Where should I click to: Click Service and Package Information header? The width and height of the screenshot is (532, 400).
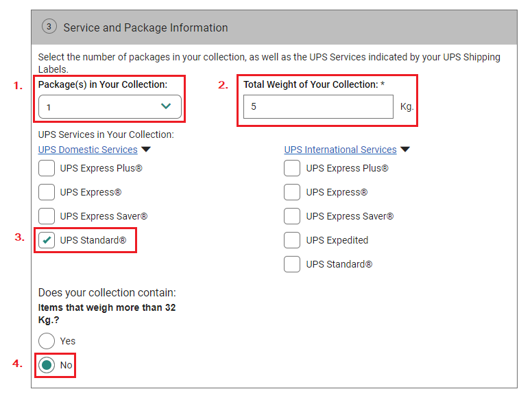tap(145, 27)
